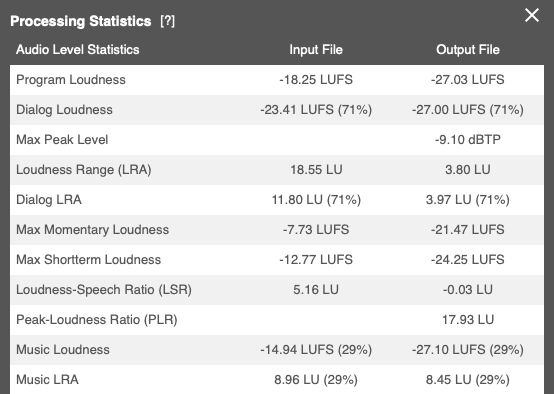Select the Max Shortterm Loudness label
Screen dimensions: 554x394
(x=88, y=260)
